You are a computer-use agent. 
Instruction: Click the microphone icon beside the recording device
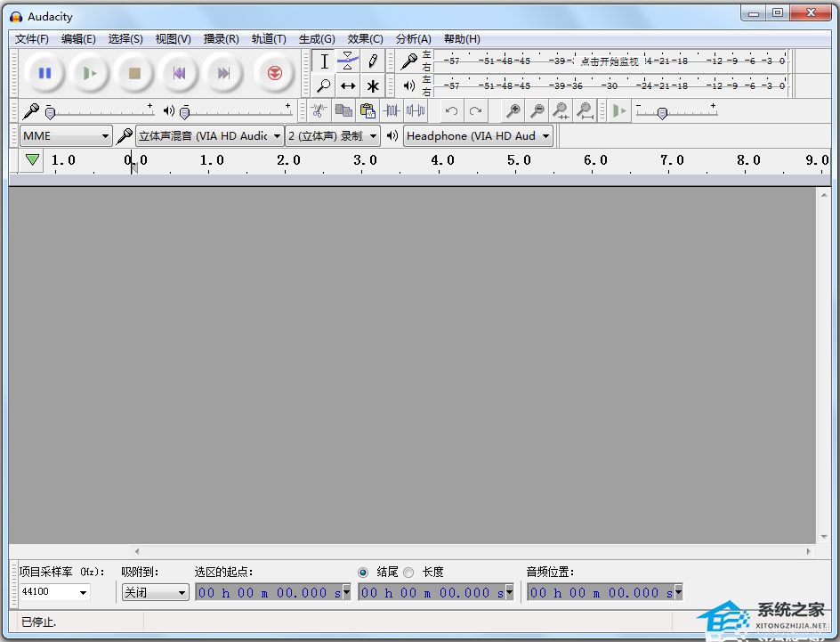point(125,136)
